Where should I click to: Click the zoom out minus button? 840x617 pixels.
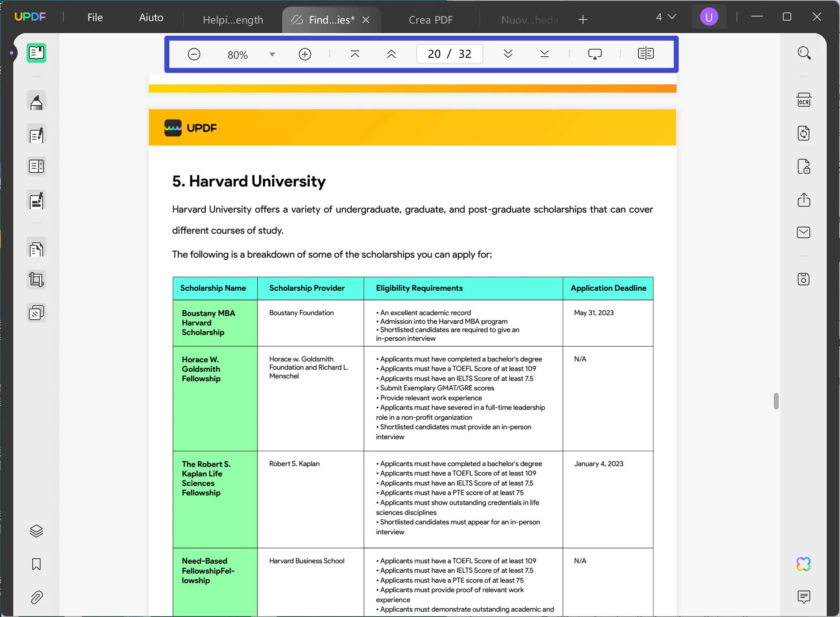click(x=194, y=54)
